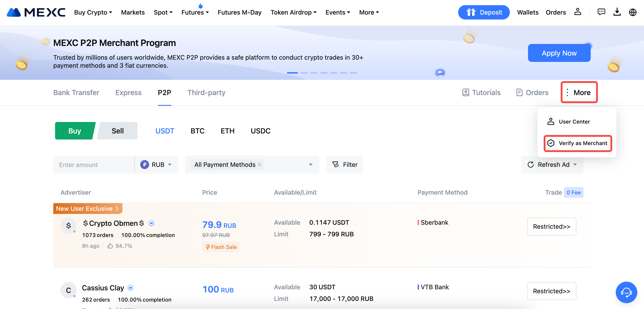Select the P2P tab
The image size is (644, 309).
165,92
